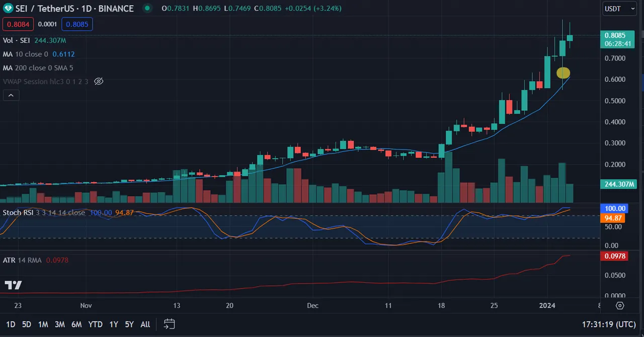Show the hidden VWAP indicator via eye icon
The width and height of the screenshot is (644, 337).
pyautogui.click(x=99, y=81)
